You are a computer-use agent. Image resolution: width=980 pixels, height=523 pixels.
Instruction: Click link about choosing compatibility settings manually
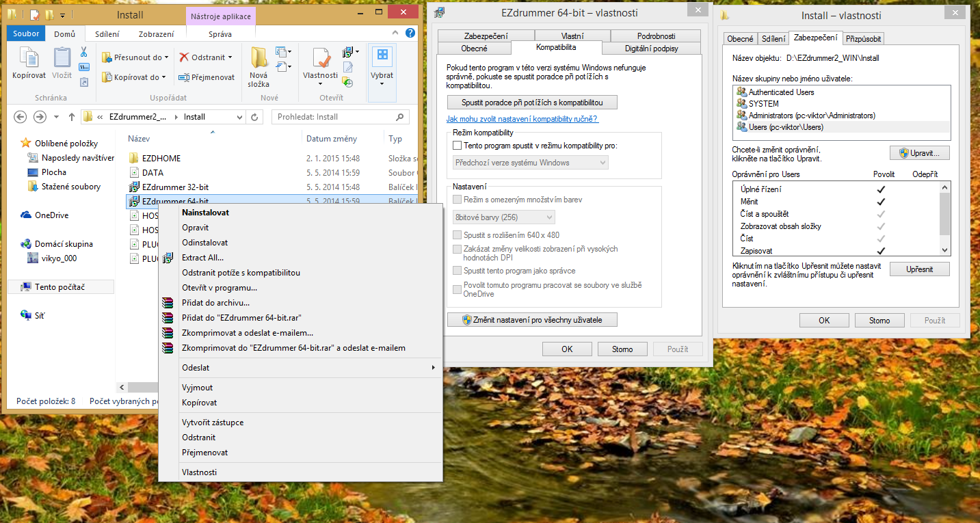click(522, 119)
